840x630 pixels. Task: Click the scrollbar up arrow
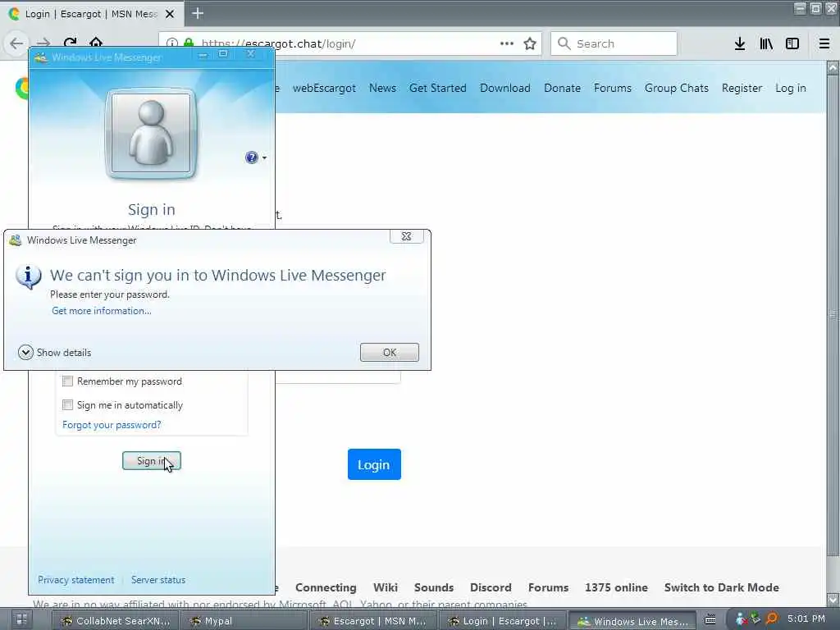(833, 67)
